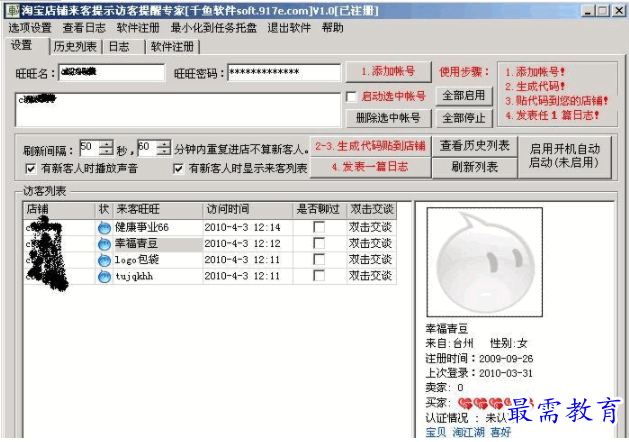Click the 删除选中帐号 button
This screenshot has width=629, height=442.
(x=388, y=118)
